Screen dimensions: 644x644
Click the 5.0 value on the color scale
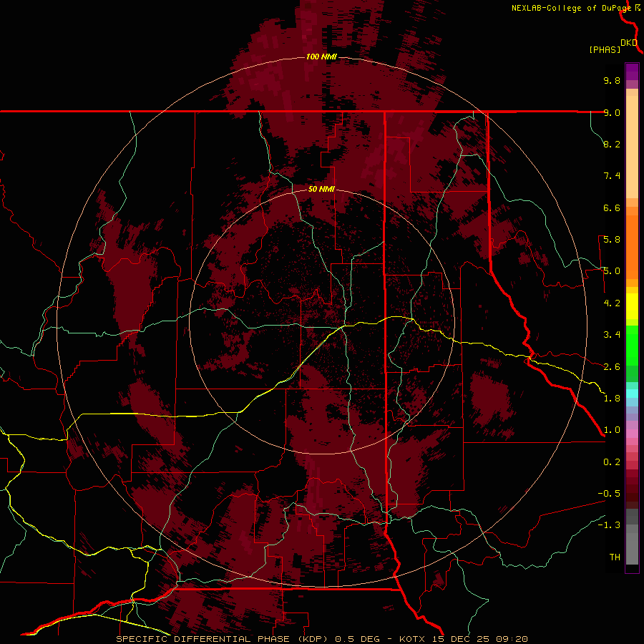tap(612, 271)
